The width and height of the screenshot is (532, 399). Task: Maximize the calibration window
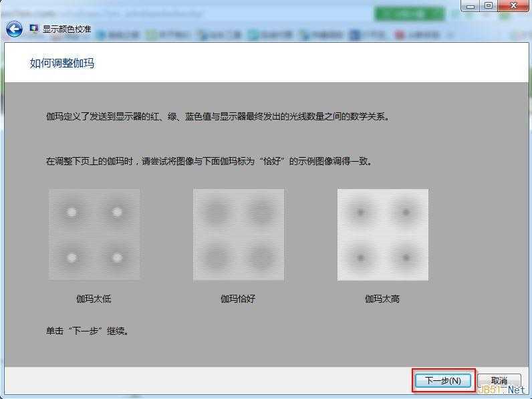pyautogui.click(x=489, y=6)
